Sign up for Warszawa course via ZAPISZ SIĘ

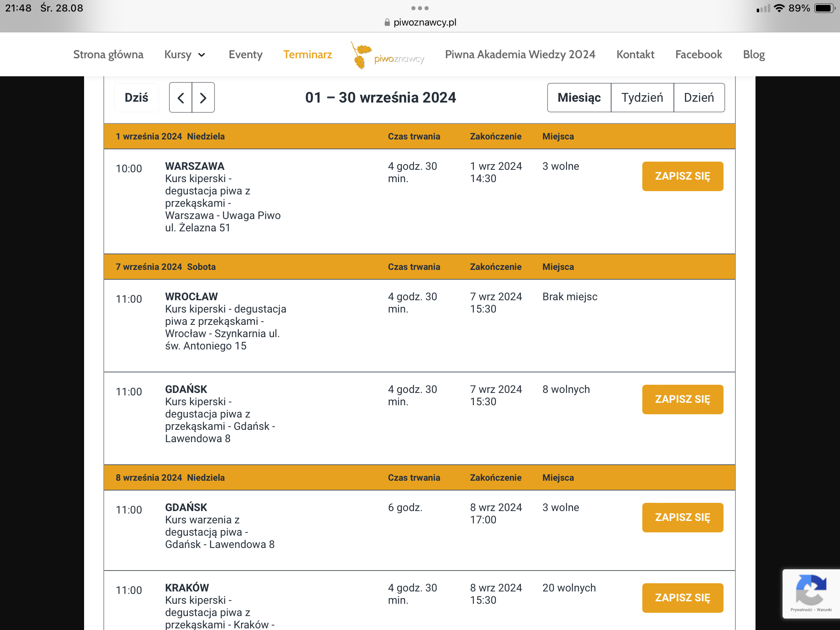click(x=682, y=176)
